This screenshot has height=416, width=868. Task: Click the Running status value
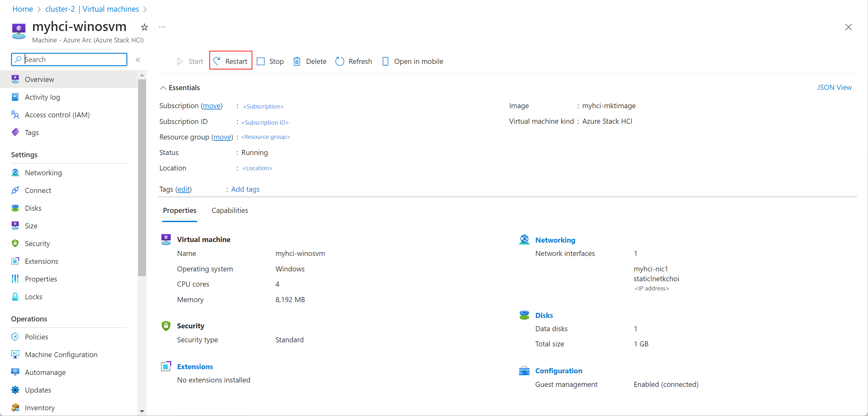pyautogui.click(x=254, y=152)
